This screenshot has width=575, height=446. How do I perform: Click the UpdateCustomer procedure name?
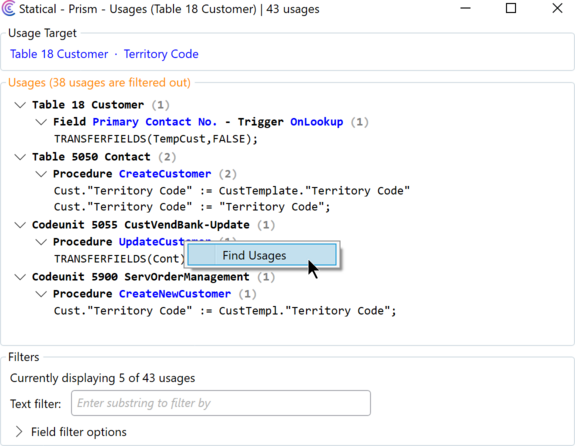tap(152, 242)
